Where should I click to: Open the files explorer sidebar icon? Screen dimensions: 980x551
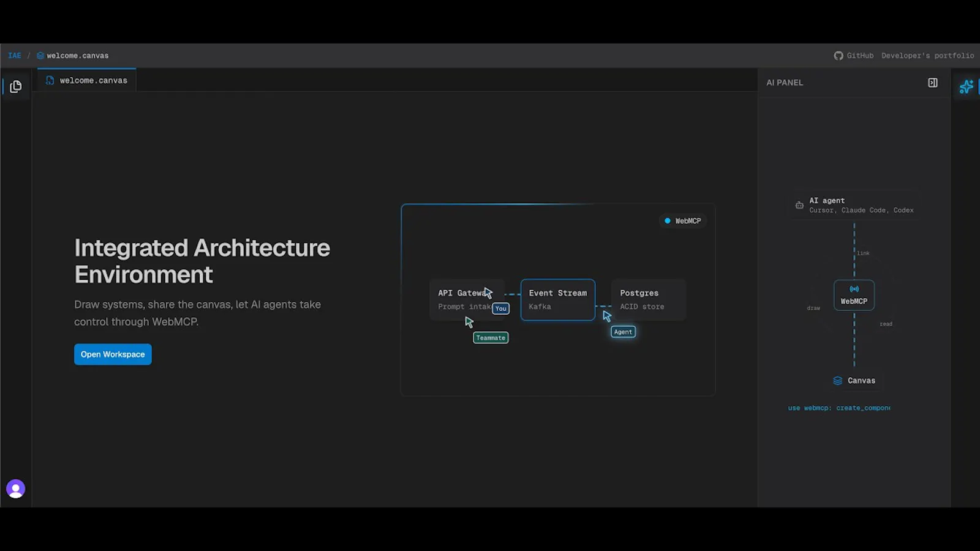pyautogui.click(x=16, y=86)
